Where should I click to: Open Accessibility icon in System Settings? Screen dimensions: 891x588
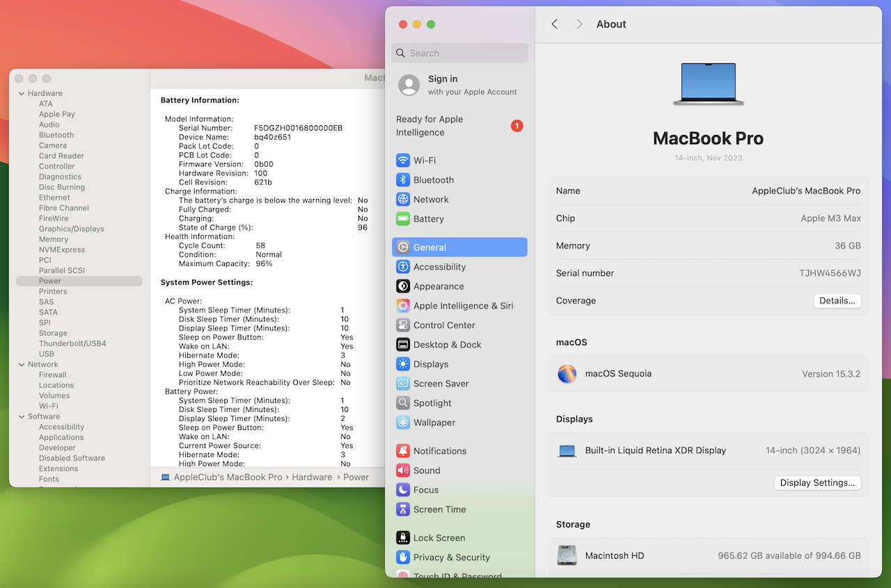(x=403, y=267)
